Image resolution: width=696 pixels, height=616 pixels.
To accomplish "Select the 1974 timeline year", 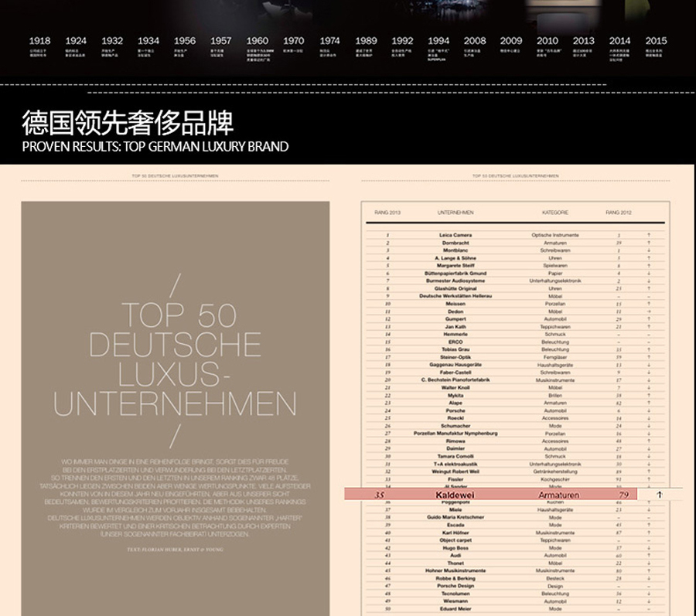I will click(x=329, y=41).
